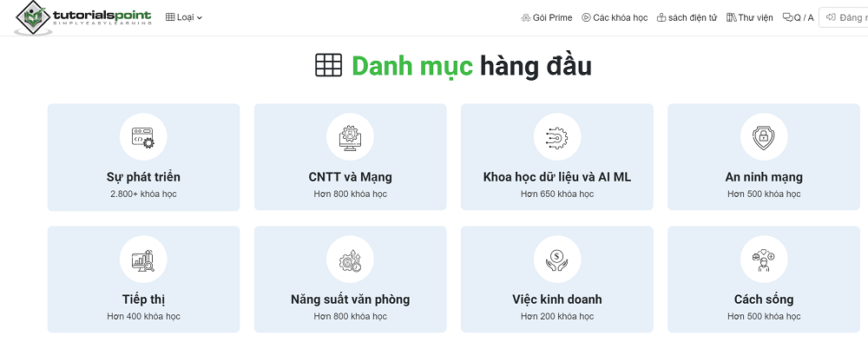Click the Việc kinh doanh money-hands icon

point(557,260)
